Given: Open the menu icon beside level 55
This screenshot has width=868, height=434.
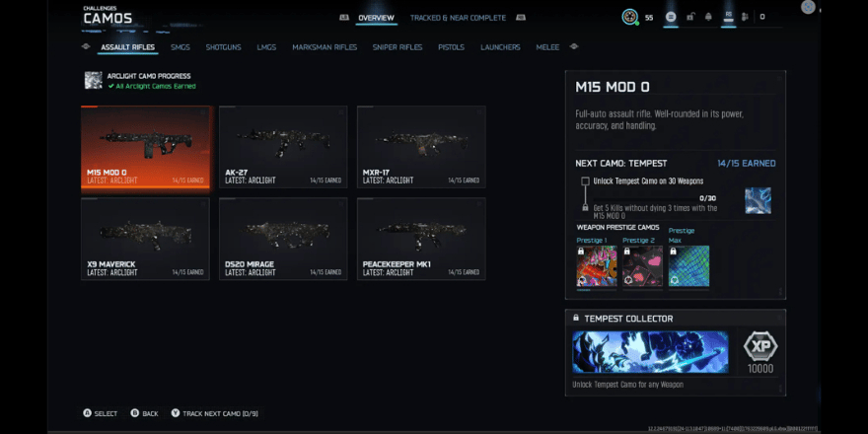Looking at the screenshot, I should point(670,17).
